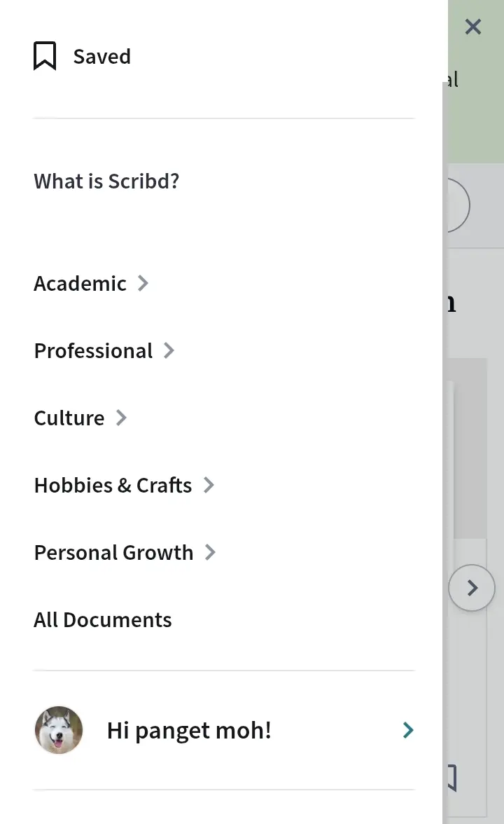
Task: Select the Culture menu entry
Action: (x=69, y=418)
